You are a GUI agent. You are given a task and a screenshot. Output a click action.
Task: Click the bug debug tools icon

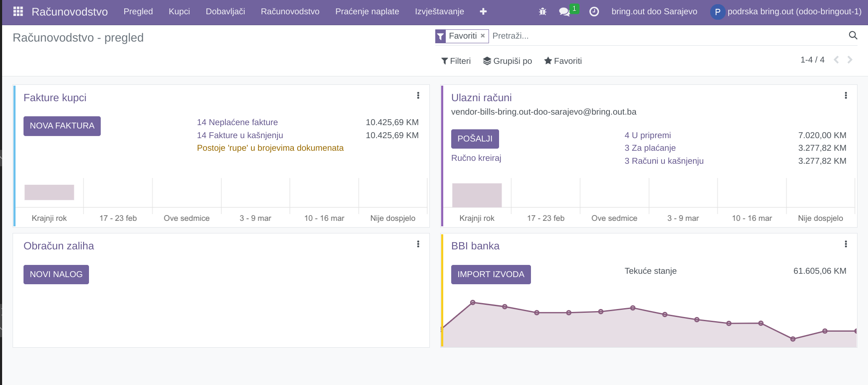coord(542,11)
